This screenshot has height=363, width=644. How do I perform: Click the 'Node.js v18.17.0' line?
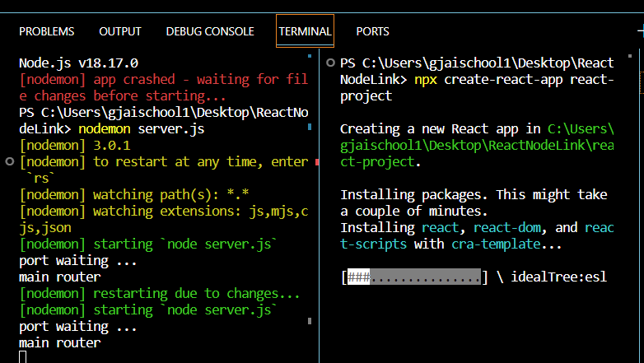[x=78, y=63]
